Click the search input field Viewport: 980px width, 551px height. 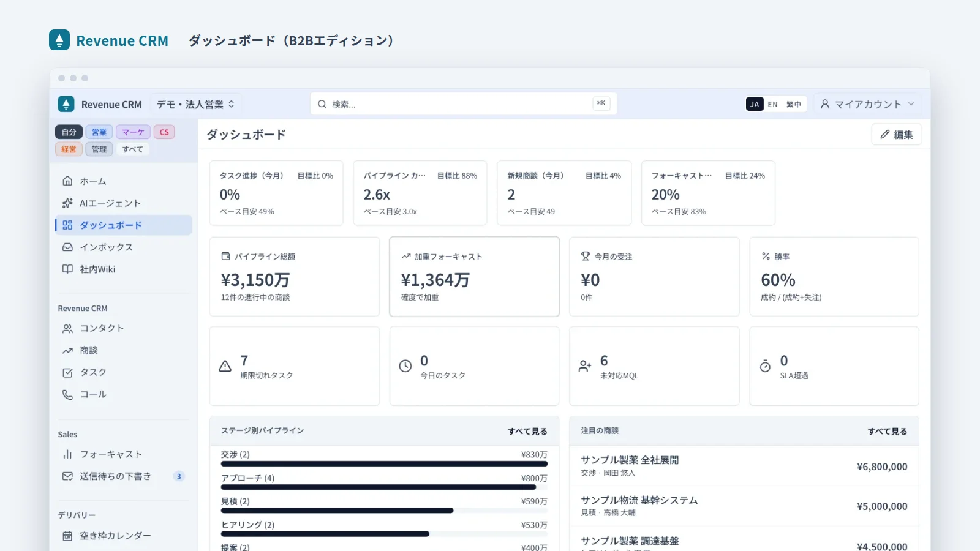tap(464, 104)
